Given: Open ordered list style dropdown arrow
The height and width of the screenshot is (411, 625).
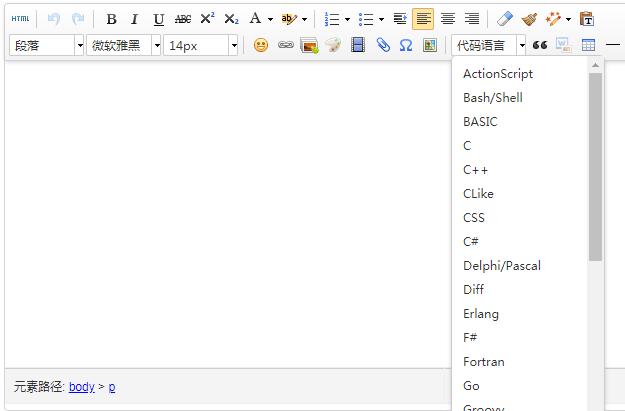Looking at the screenshot, I should 347,19.
